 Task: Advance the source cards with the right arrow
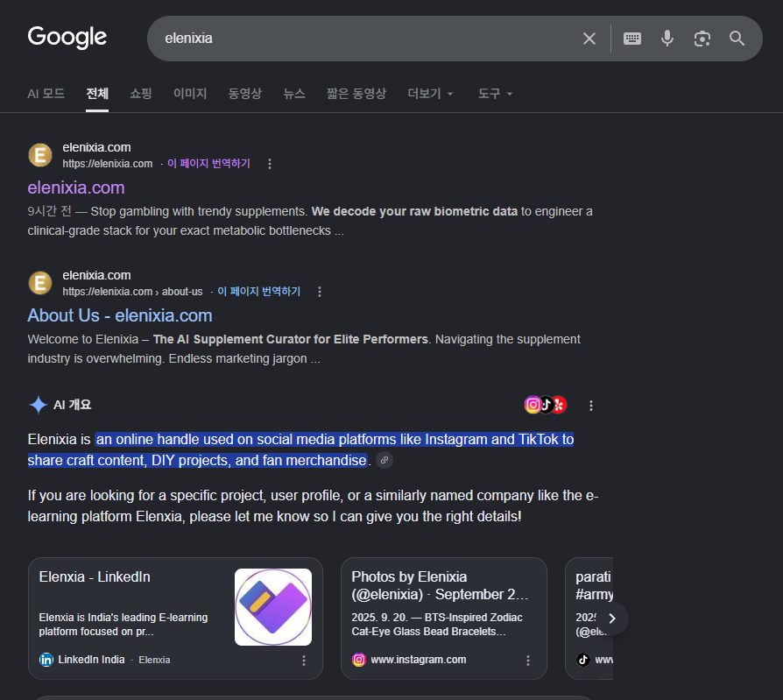[x=612, y=619]
